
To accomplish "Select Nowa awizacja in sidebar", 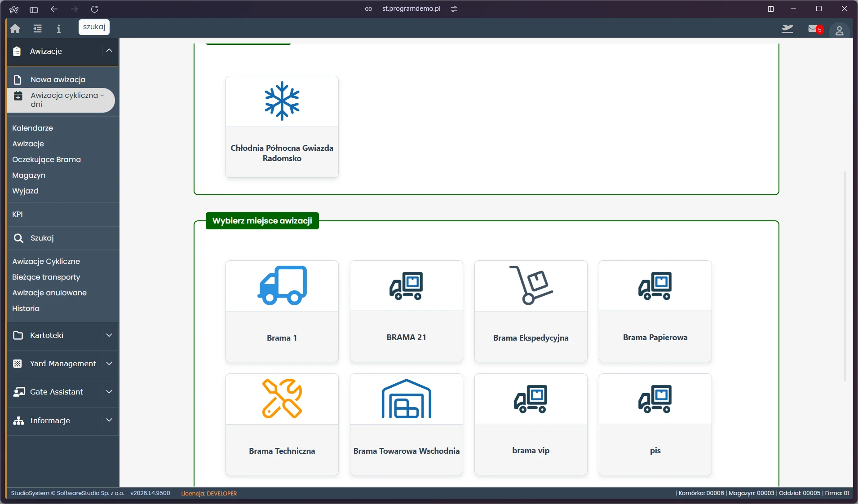I will [x=58, y=79].
